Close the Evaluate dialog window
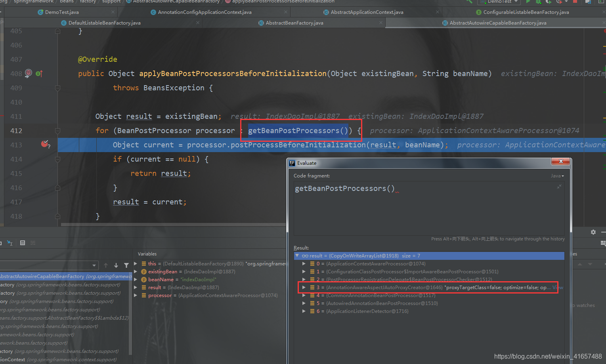 tap(560, 161)
